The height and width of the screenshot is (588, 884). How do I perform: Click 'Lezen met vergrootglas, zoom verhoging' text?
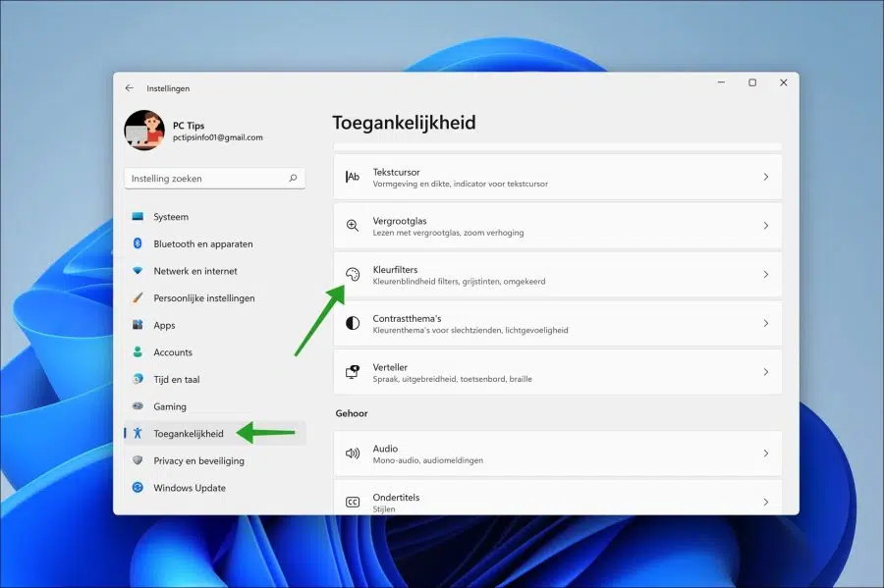pos(448,233)
